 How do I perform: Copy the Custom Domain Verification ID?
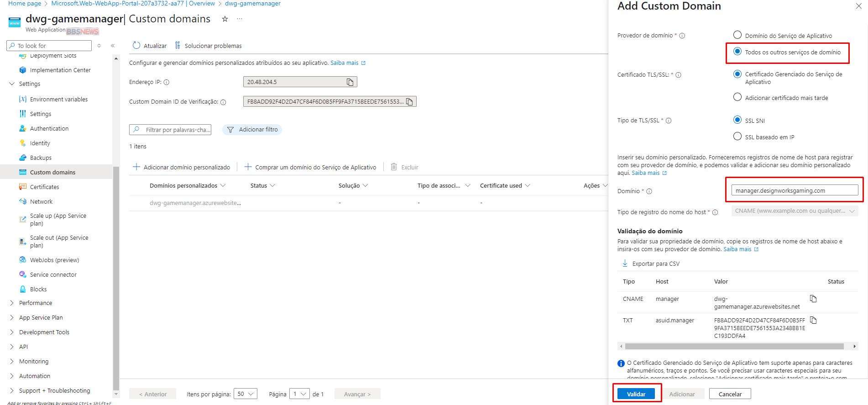click(x=409, y=102)
